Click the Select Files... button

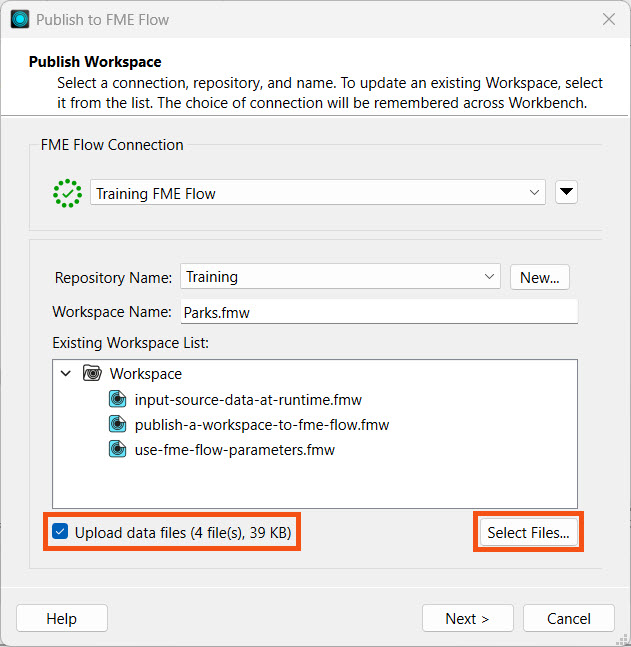[528, 533]
